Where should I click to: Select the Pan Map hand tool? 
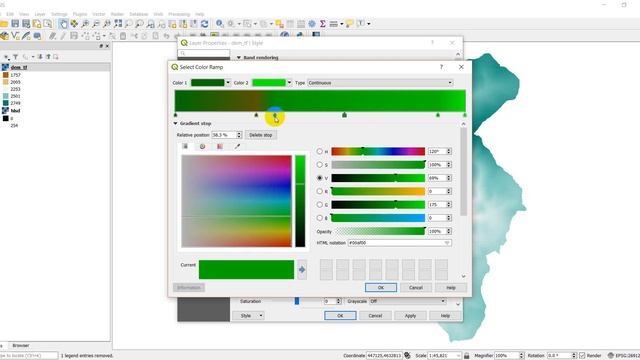tap(63, 24)
